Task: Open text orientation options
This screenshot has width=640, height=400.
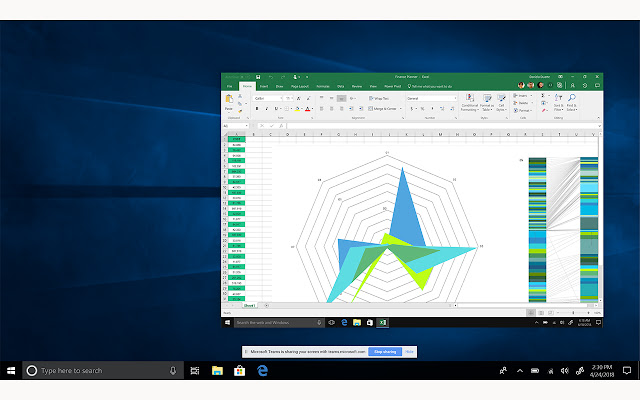Action: pos(352,98)
